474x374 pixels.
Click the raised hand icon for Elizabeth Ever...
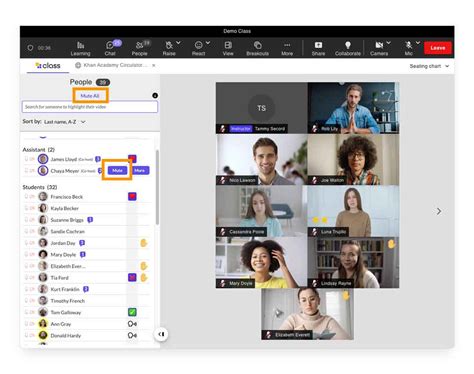[x=144, y=266]
